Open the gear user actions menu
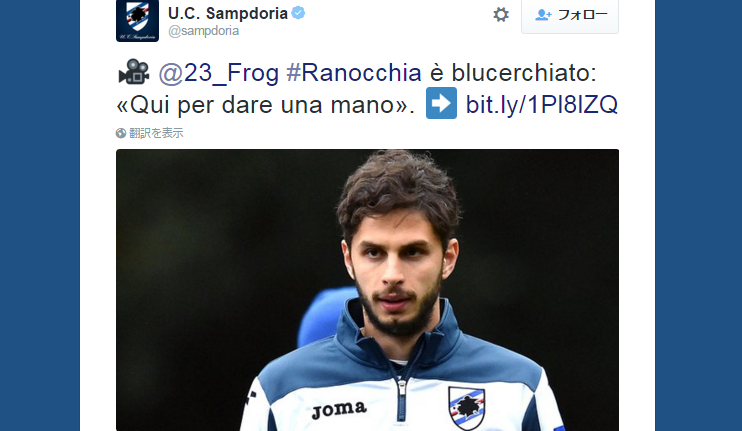This screenshot has width=742, height=431. 501,15
